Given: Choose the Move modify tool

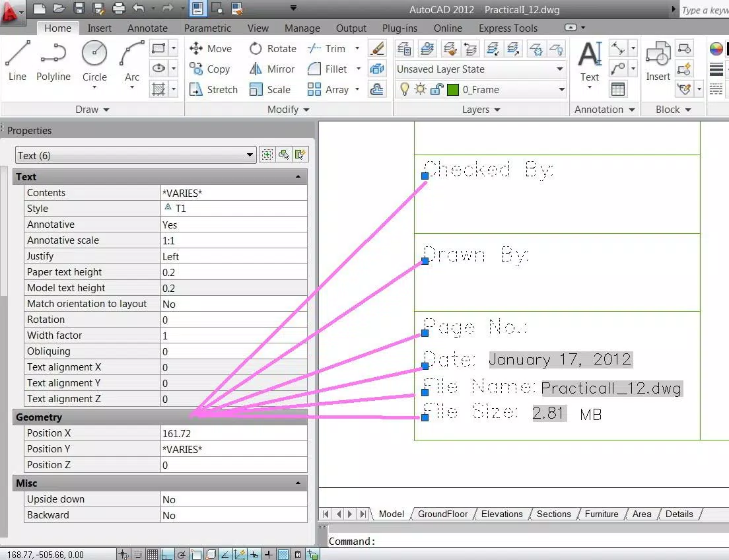Looking at the screenshot, I should 210,48.
